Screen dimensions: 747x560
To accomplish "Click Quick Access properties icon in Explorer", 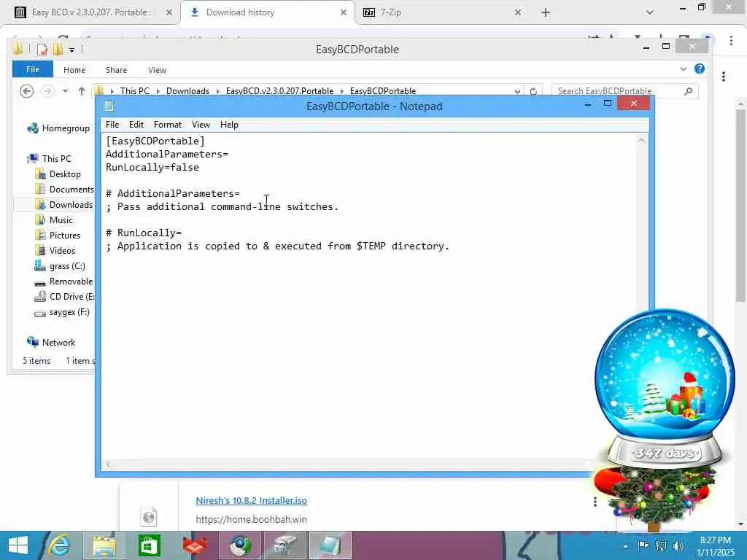I will (42, 49).
